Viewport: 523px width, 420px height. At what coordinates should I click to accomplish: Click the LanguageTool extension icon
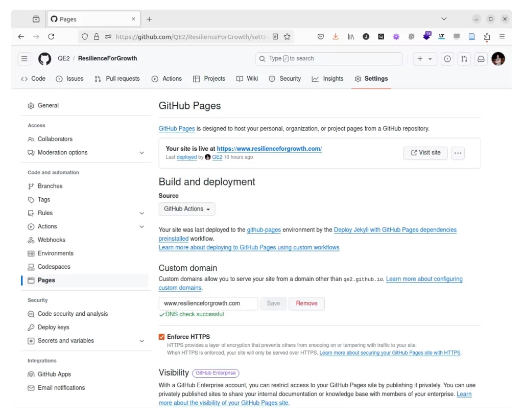tap(441, 36)
